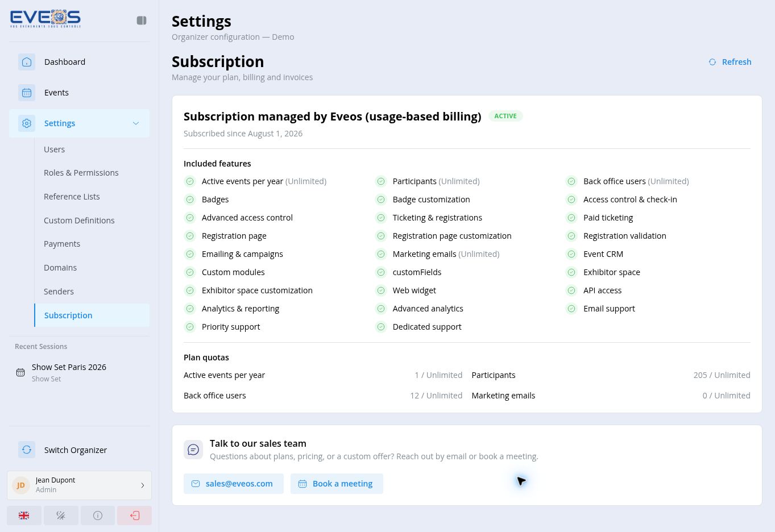Screen dimensions: 775x532
Task: Click the check icon beside Event CRM
Action: pyautogui.click(x=571, y=254)
